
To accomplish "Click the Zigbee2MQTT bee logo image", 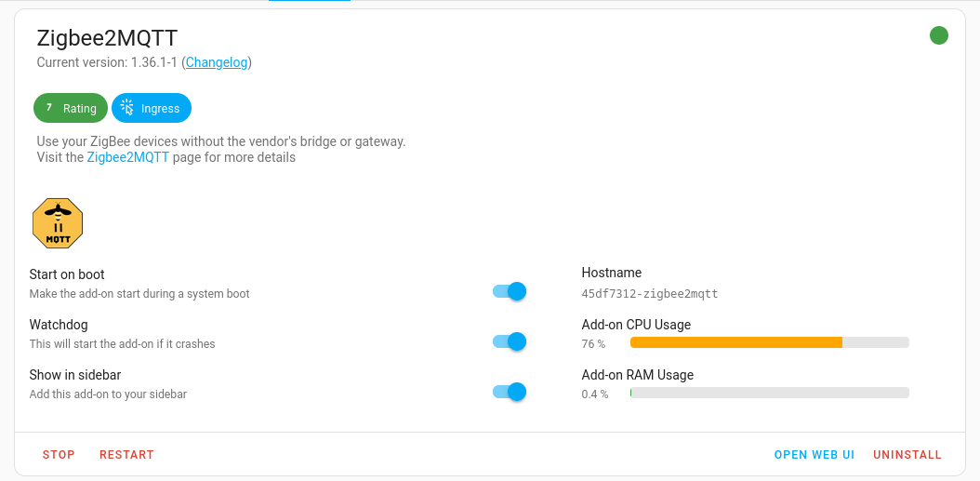I will [58, 223].
